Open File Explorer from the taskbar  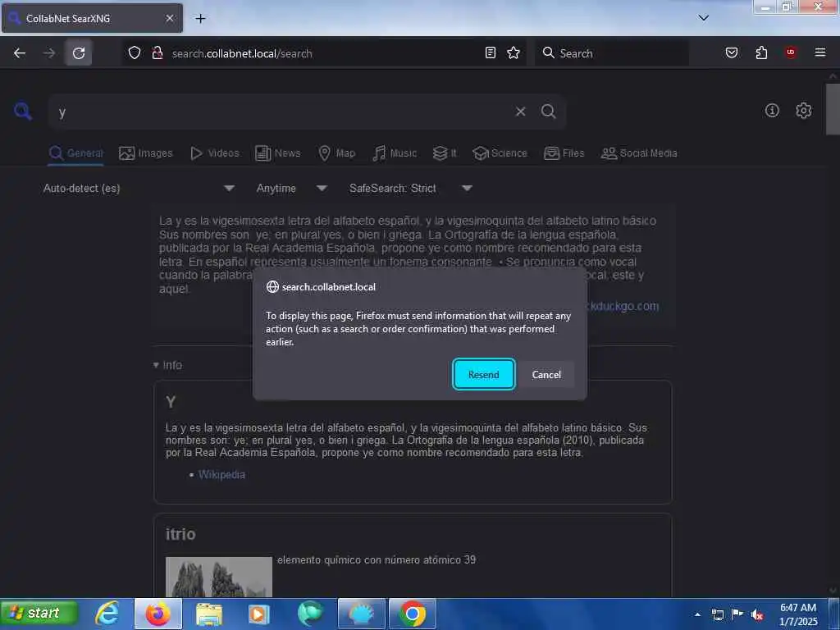click(x=208, y=614)
